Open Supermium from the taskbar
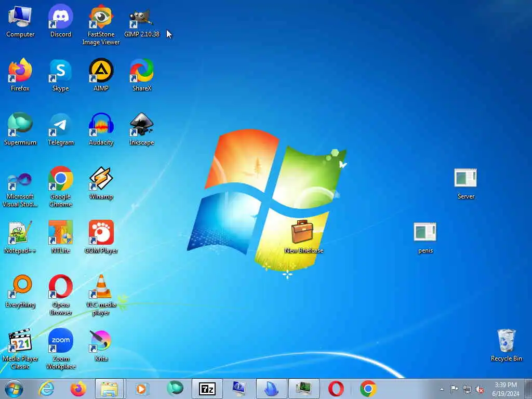 pos(175,389)
